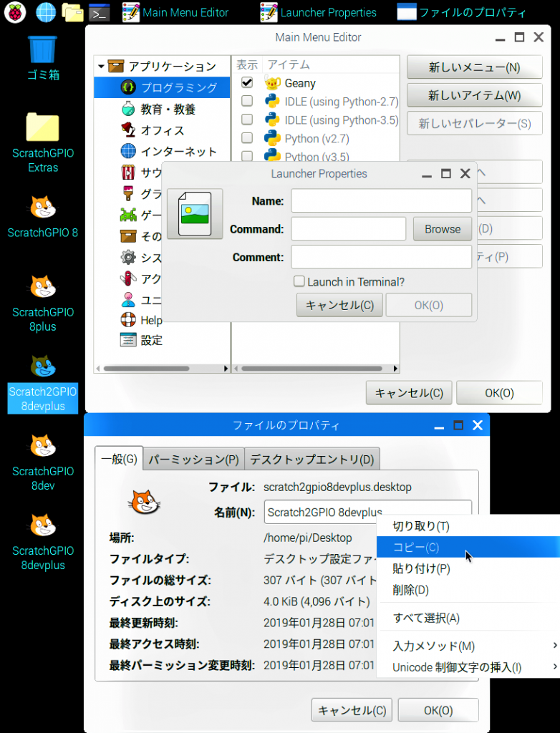Open the file manager from the taskbar
Image resolution: width=560 pixels, height=733 pixels.
(x=72, y=11)
